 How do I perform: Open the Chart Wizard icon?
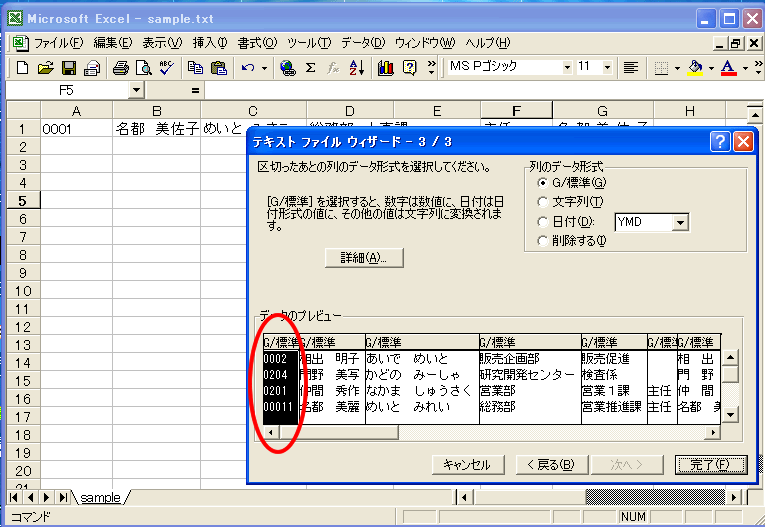point(385,68)
